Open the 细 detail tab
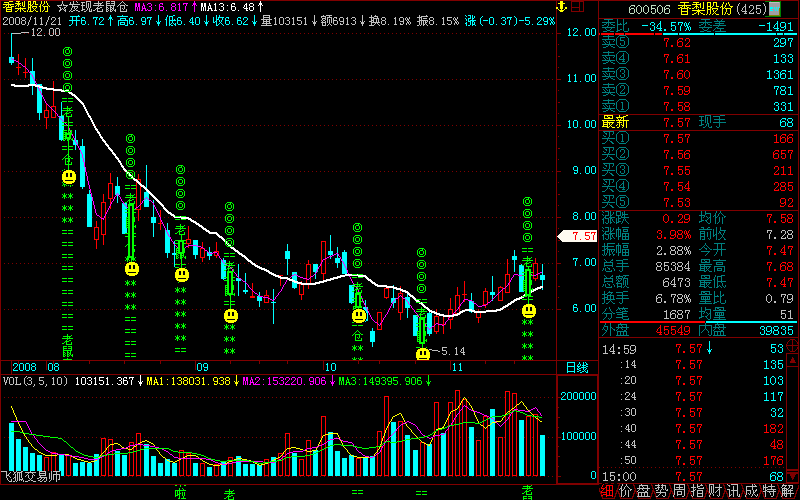The width and height of the screenshot is (800, 500). click(x=607, y=491)
